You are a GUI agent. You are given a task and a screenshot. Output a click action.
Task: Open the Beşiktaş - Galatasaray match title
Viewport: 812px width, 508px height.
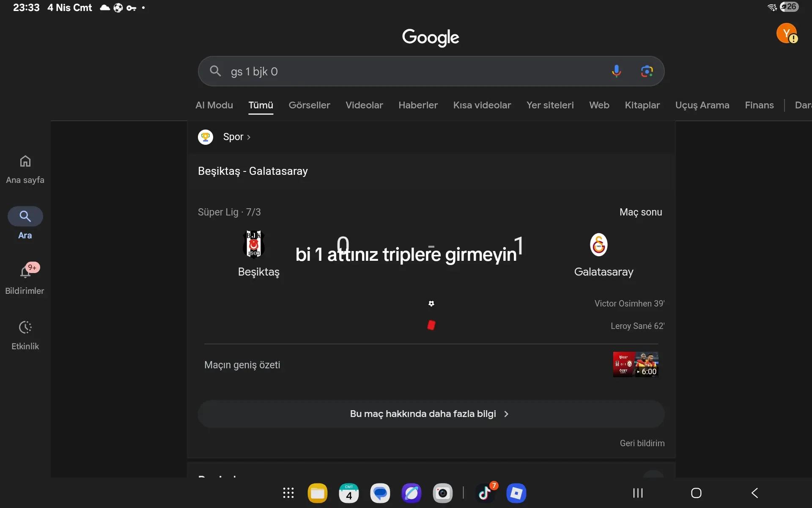tap(253, 171)
